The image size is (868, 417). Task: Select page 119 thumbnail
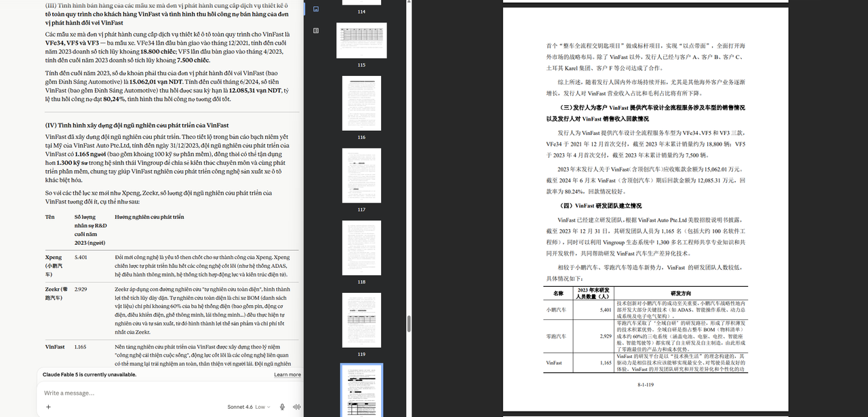point(361,320)
